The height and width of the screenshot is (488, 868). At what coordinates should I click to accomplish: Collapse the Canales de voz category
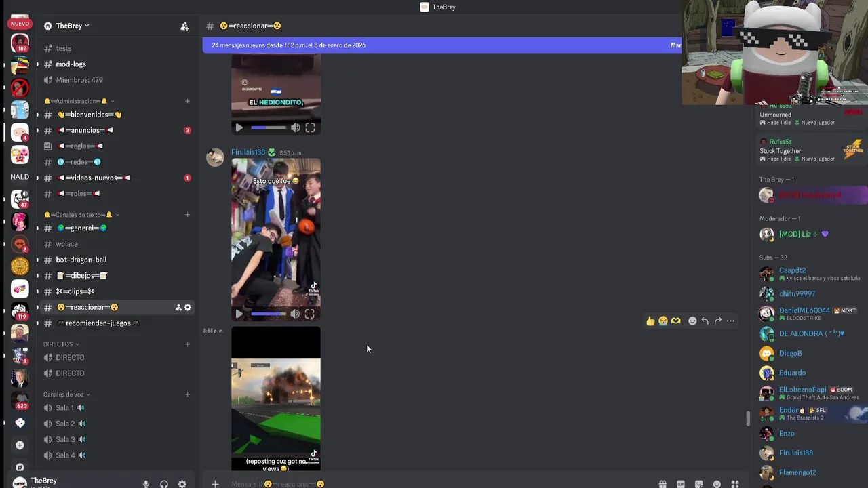tap(66, 394)
